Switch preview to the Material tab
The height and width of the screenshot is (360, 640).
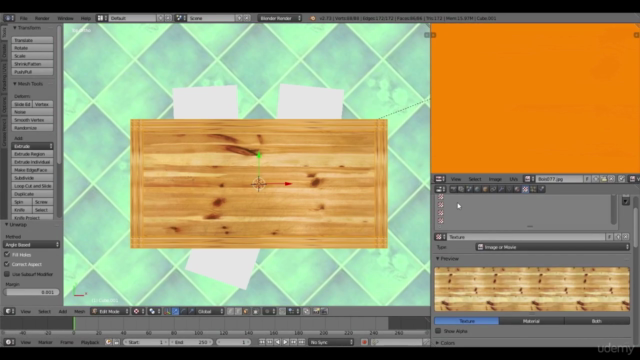tap(531, 321)
